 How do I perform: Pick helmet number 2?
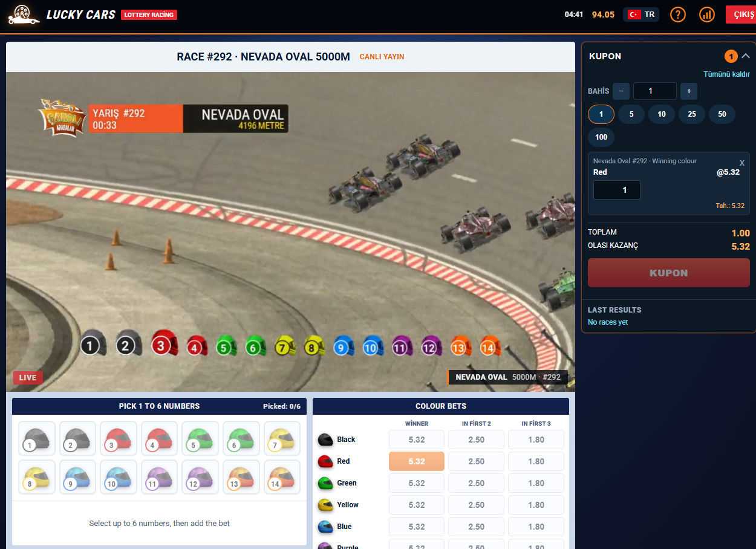(77, 438)
